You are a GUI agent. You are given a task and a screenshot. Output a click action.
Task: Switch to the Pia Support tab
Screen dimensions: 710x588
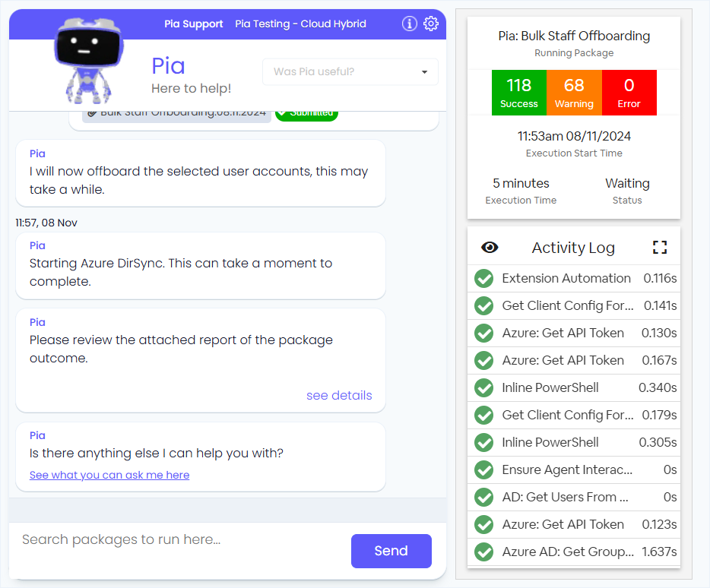193,24
